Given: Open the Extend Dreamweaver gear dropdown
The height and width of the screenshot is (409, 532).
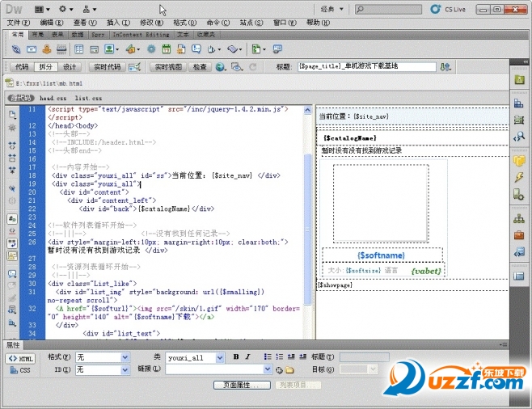Looking at the screenshot, I should 66,9.
